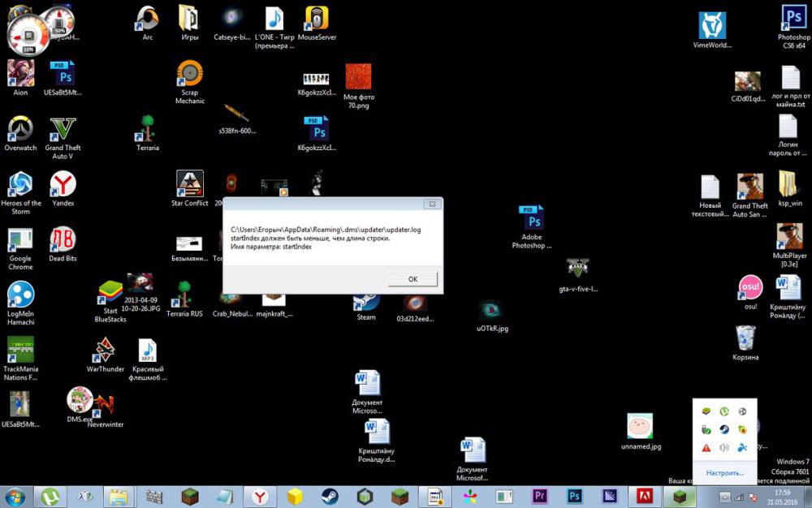Open the Photoshop CS6 x64 desktop shortcut
Screen dimensions: 812x508
pos(794,27)
